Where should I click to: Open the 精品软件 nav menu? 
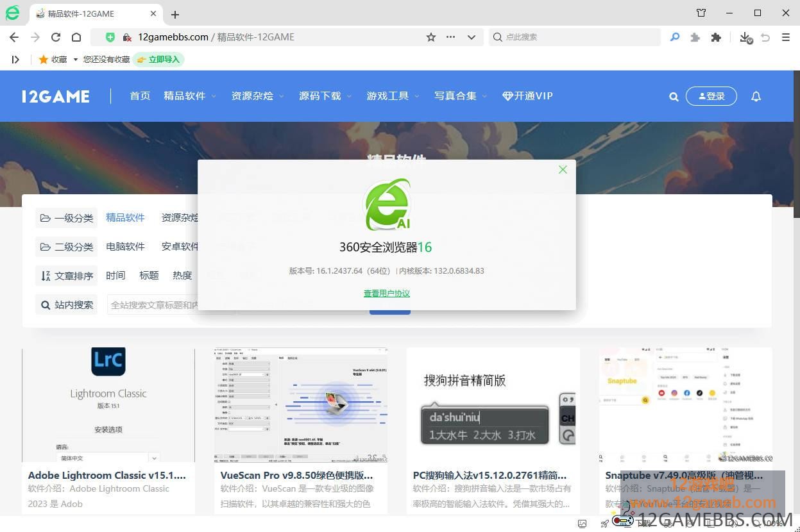pos(191,96)
